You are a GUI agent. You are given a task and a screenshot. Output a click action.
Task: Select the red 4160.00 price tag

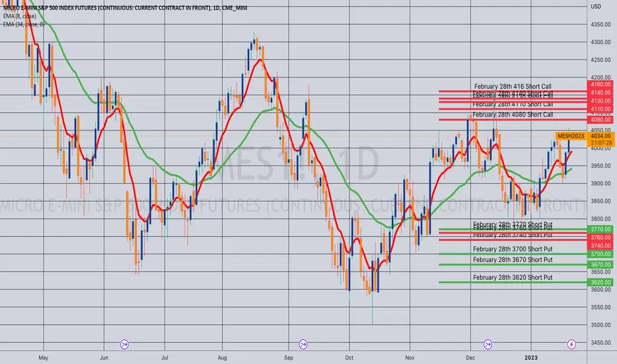tap(600, 84)
